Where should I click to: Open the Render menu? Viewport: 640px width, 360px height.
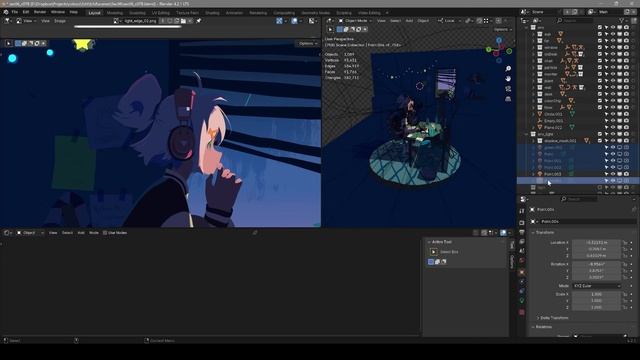40,12
